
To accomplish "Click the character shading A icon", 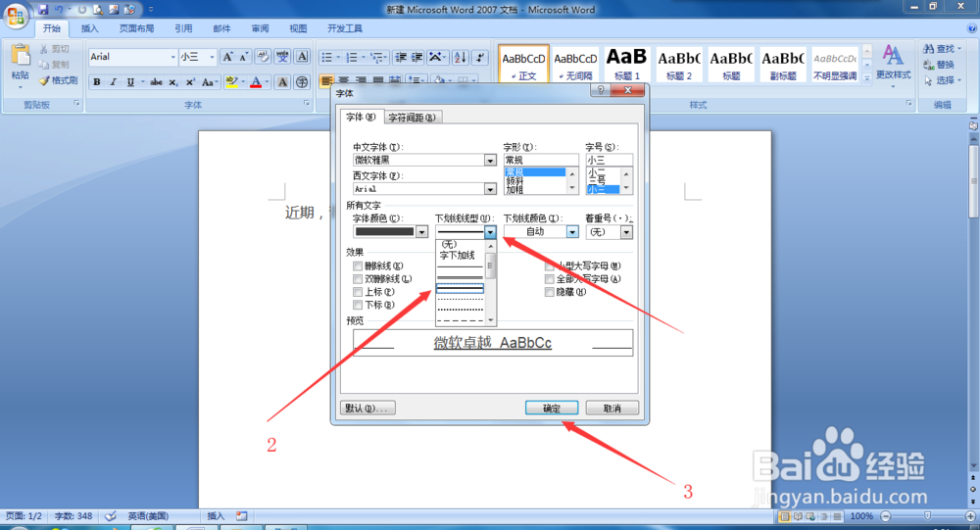I will pyautogui.click(x=282, y=82).
